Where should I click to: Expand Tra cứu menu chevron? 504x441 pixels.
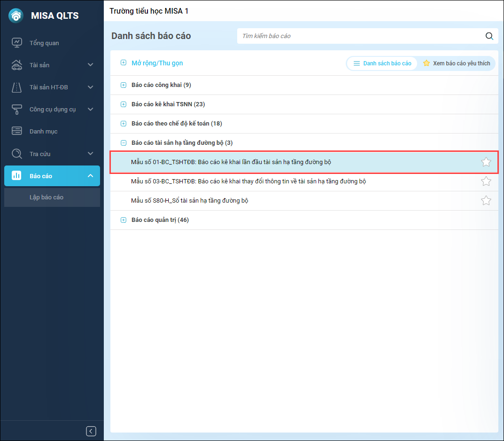pyautogui.click(x=91, y=154)
